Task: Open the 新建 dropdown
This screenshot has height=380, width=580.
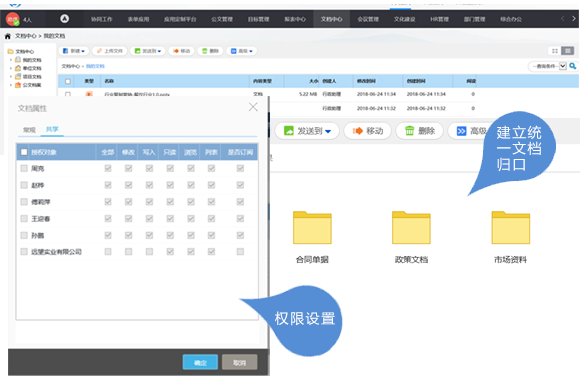Action: [74, 51]
